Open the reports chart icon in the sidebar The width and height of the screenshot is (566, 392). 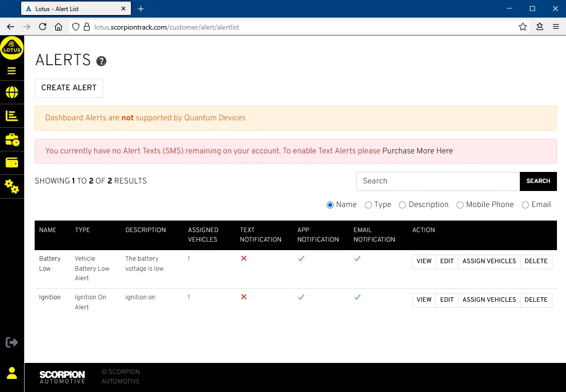(x=12, y=116)
